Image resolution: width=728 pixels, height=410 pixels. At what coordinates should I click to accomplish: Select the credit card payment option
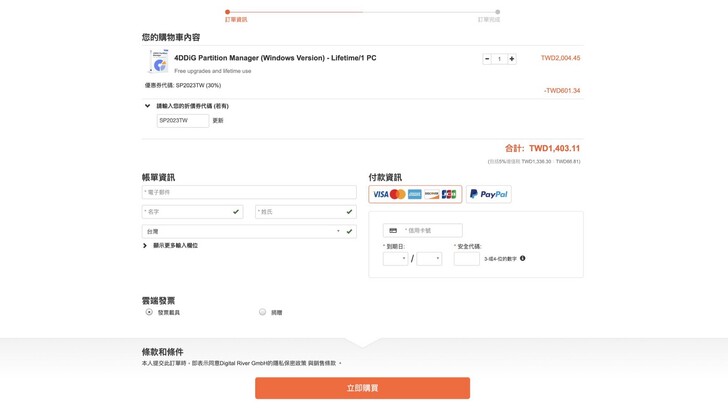click(x=415, y=194)
